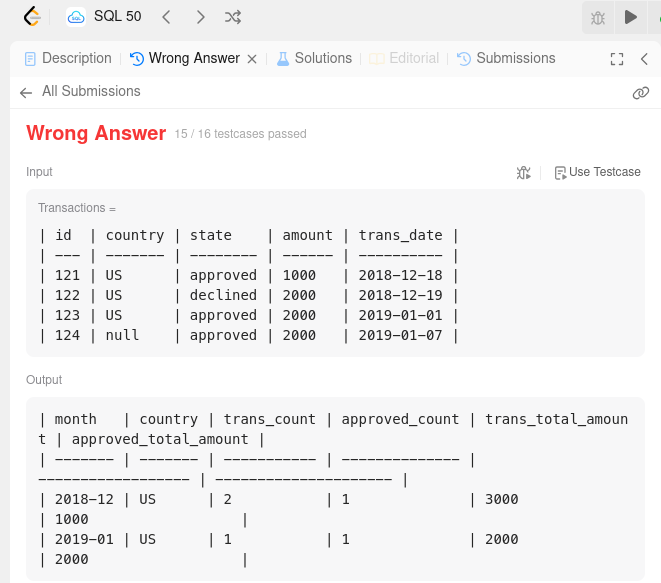
Task: Click the Input section label
Action: 39,172
